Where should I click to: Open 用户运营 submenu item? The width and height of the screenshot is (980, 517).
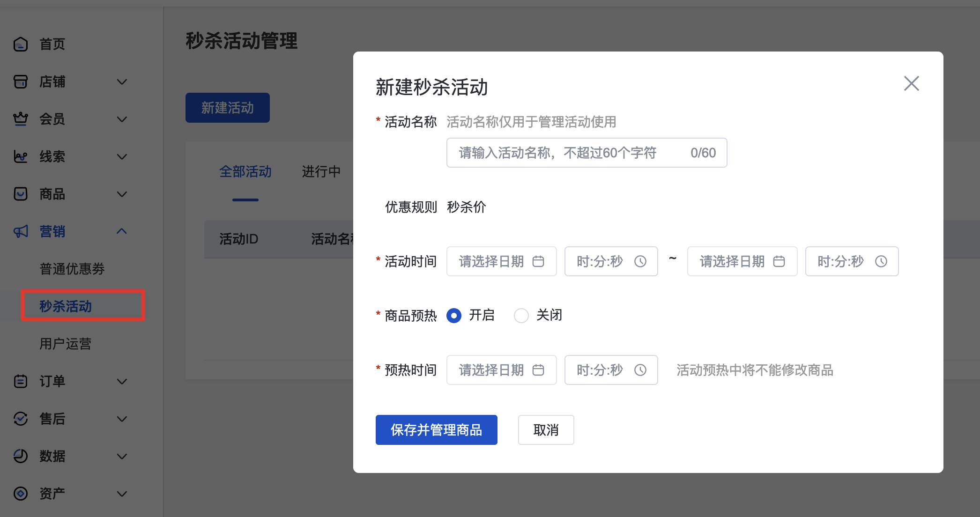tap(66, 344)
